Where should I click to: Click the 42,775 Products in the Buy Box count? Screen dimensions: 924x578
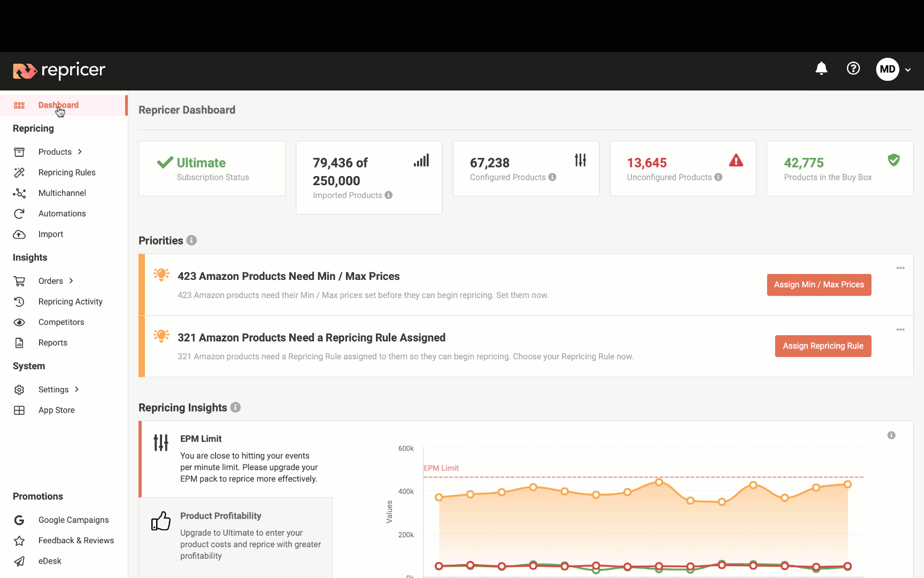tap(804, 163)
